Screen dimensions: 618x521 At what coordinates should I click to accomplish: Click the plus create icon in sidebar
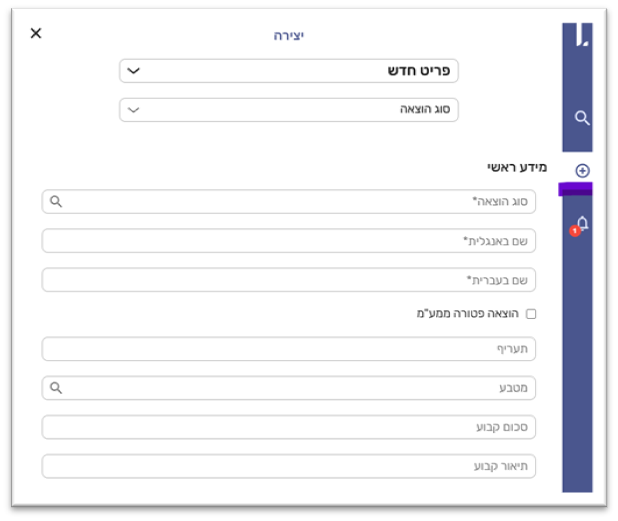582,171
